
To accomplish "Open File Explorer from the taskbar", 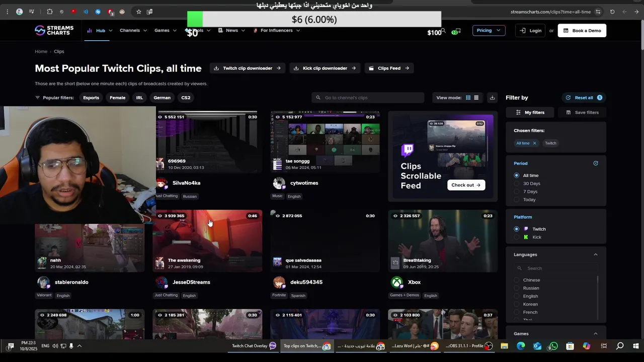I will (x=504, y=346).
